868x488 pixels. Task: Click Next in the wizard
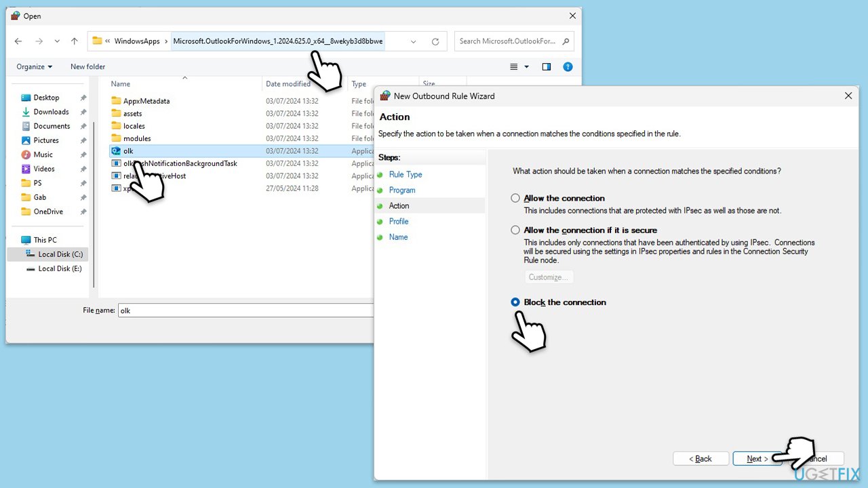pyautogui.click(x=757, y=459)
